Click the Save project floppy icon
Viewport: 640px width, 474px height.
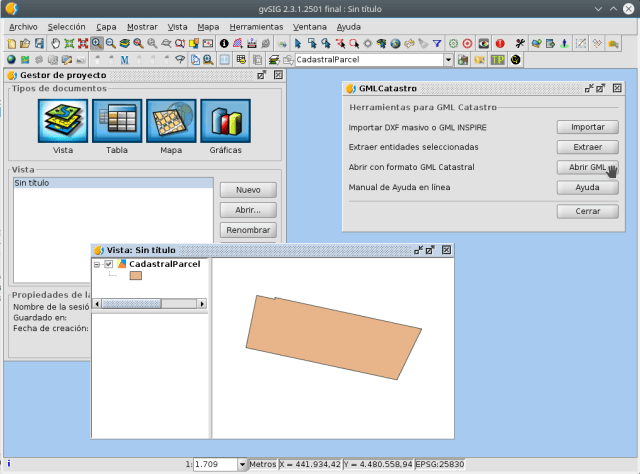[38, 44]
